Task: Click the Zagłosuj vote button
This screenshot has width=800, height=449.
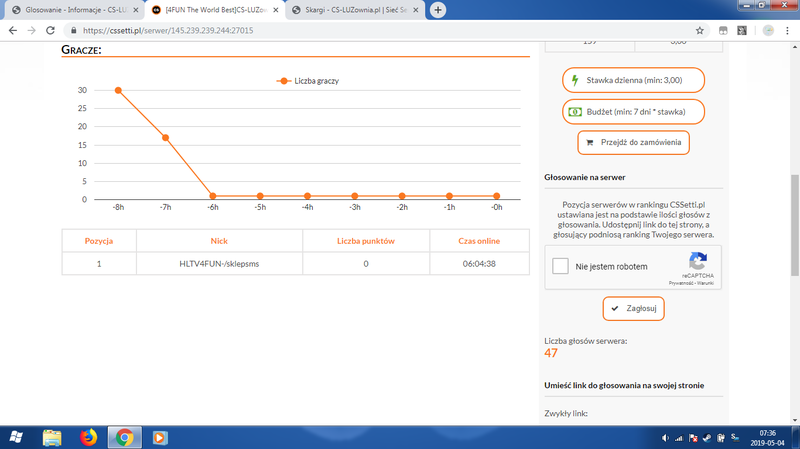Action: (632, 309)
